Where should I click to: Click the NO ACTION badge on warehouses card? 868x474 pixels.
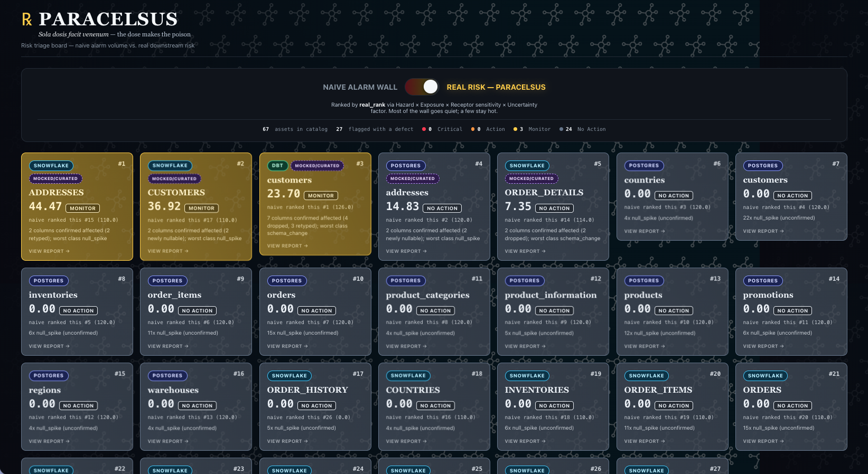point(197,406)
